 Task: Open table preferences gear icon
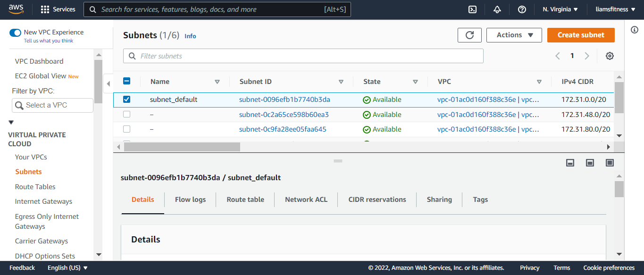tap(610, 56)
